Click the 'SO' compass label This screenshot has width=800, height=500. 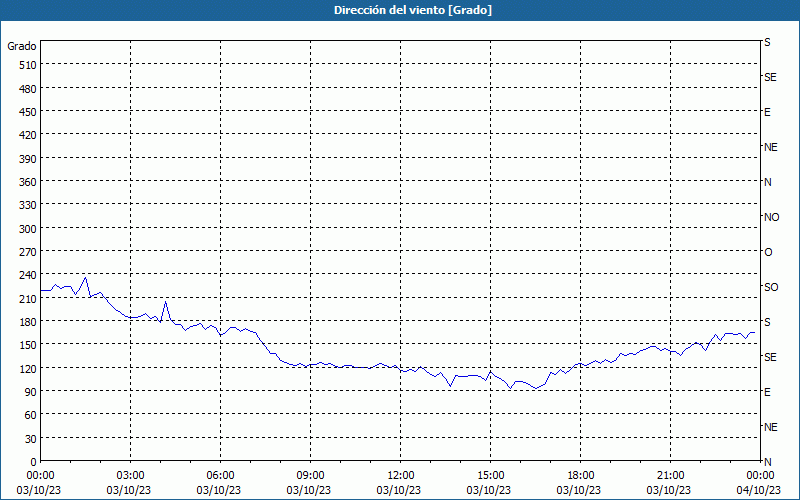(771, 287)
